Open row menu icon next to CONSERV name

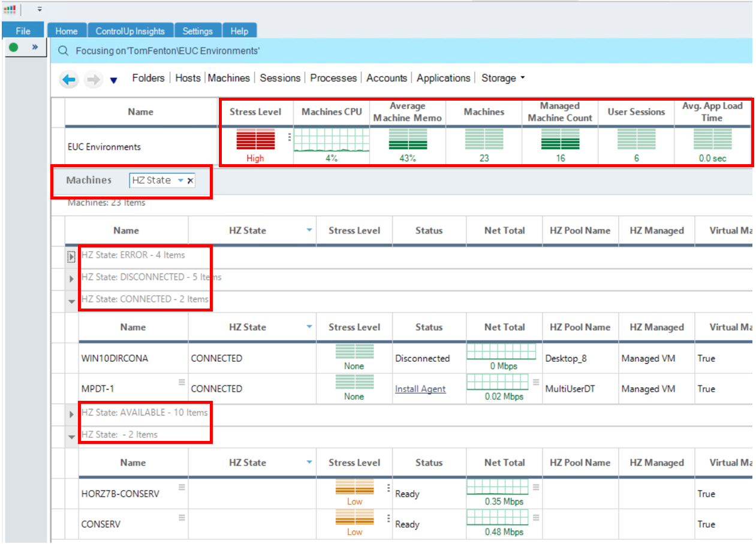tap(181, 518)
